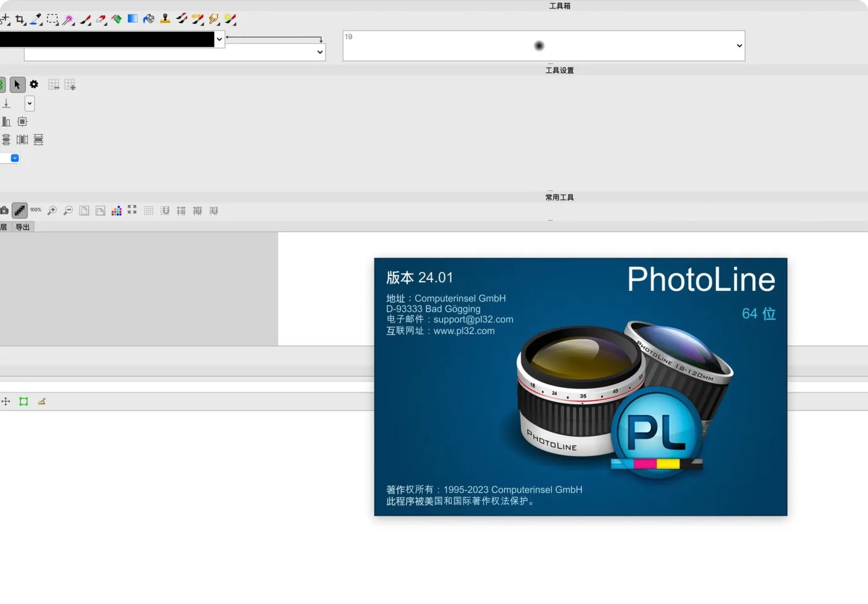Click the 版本 24.01 text on splash
Screen dimensions: 868x604
[x=419, y=277]
